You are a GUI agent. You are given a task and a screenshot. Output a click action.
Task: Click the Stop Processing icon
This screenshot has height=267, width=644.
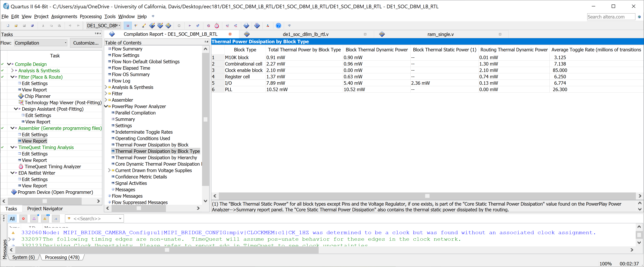[x=179, y=26]
